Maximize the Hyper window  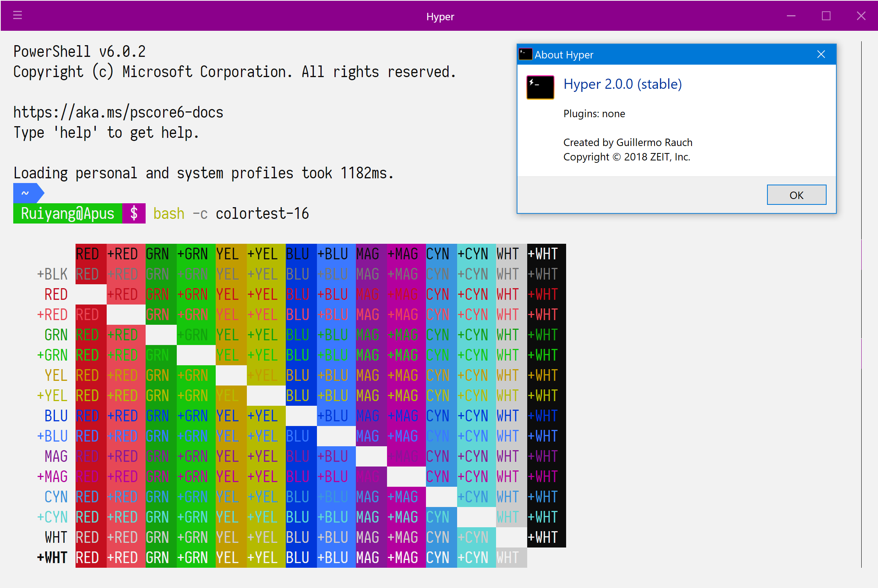pos(826,16)
